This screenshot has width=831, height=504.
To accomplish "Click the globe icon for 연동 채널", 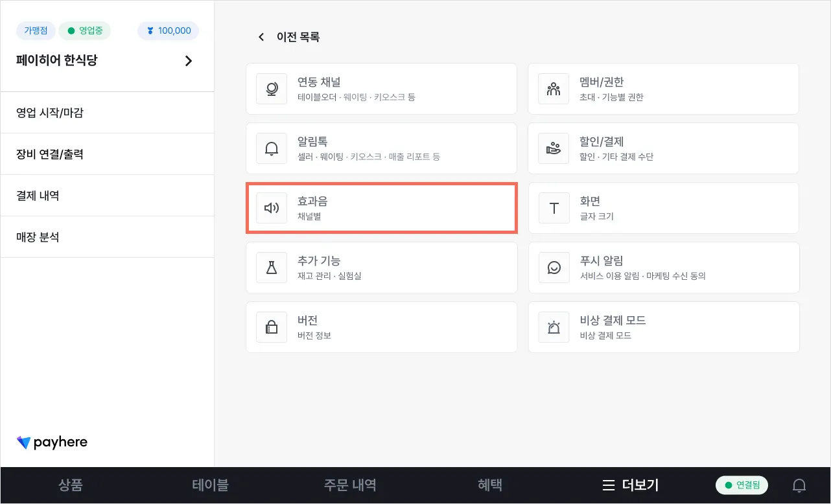I will point(272,89).
